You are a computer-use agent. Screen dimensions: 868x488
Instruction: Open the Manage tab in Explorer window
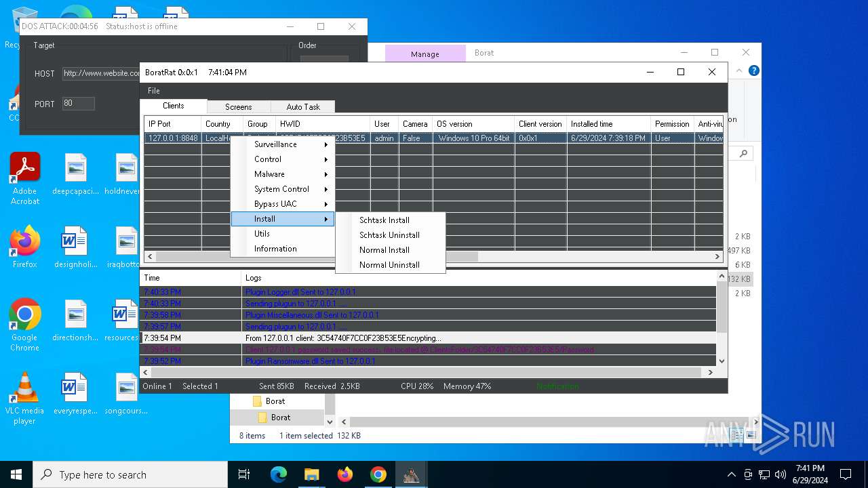click(425, 54)
